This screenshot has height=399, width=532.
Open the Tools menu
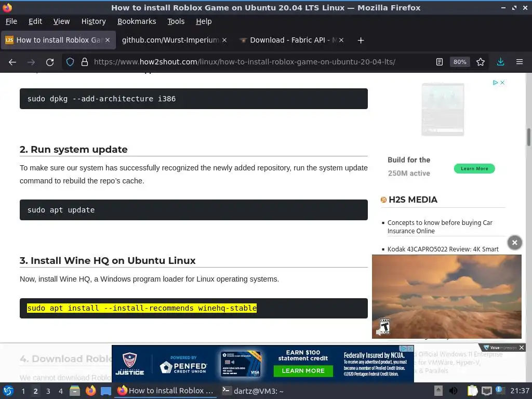point(176,21)
